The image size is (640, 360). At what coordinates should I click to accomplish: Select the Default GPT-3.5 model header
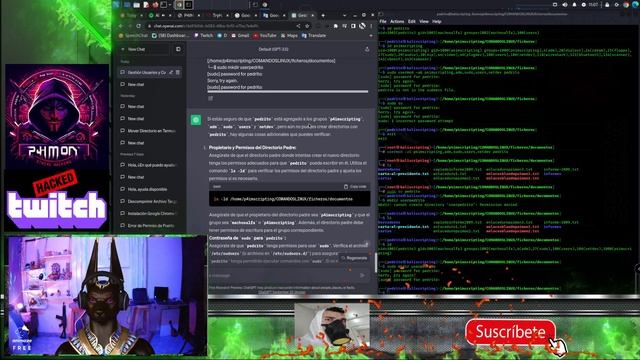pos(273,49)
